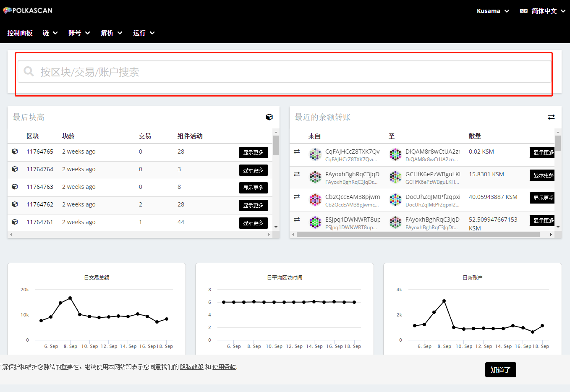Open the Kusama network dropdown

pos(493,11)
